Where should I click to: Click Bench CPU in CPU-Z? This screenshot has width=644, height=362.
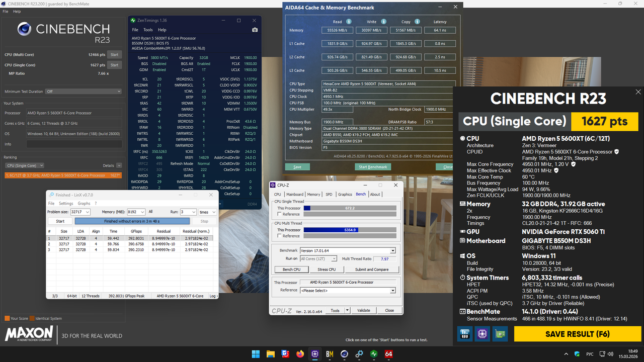point(292,269)
